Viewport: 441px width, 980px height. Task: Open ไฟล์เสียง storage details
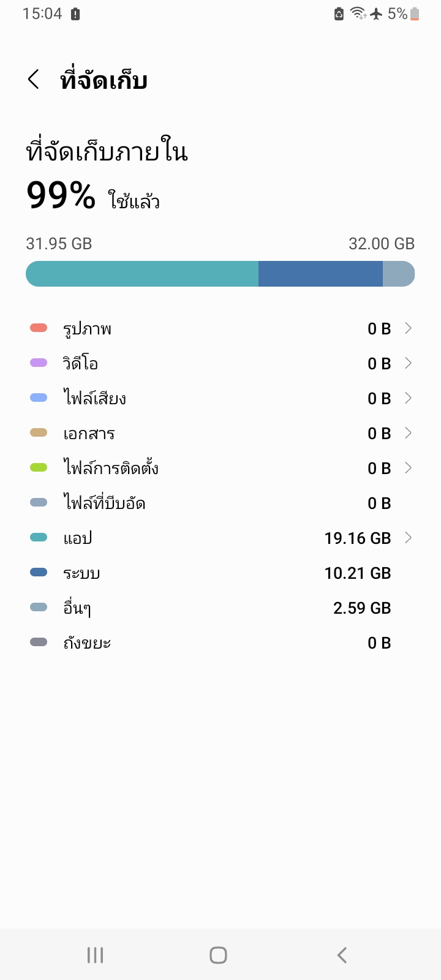[x=95, y=399]
